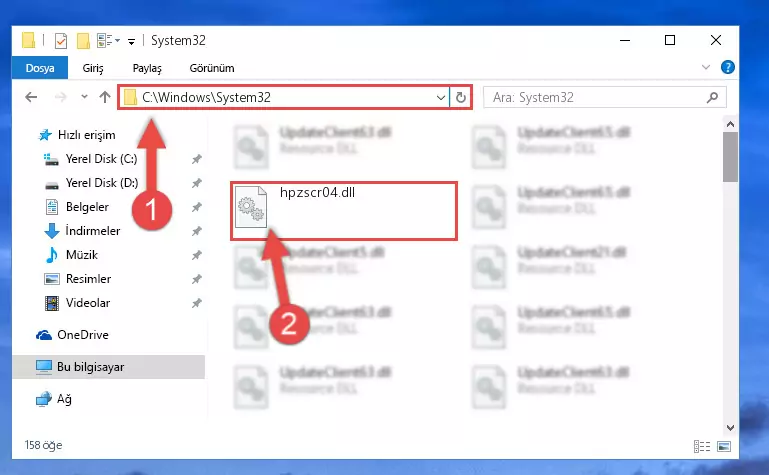The width and height of the screenshot is (769, 475).
Task: Open the Help question mark icon
Action: [727, 67]
